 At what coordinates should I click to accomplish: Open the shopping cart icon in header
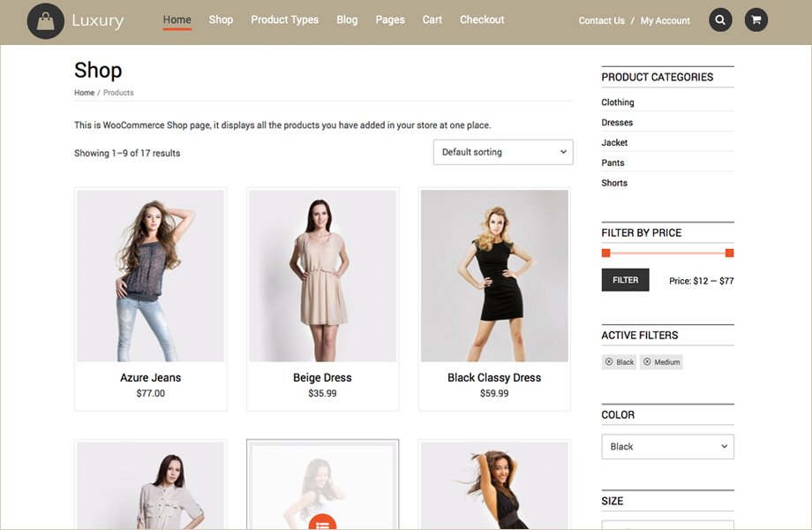tap(756, 20)
